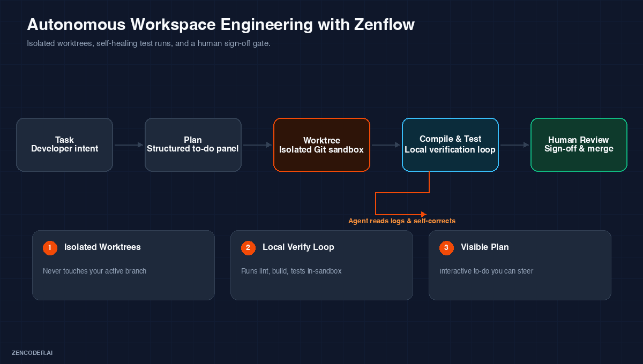Click the Task Developer intent box
This screenshot has height=364, width=643.
click(x=64, y=145)
